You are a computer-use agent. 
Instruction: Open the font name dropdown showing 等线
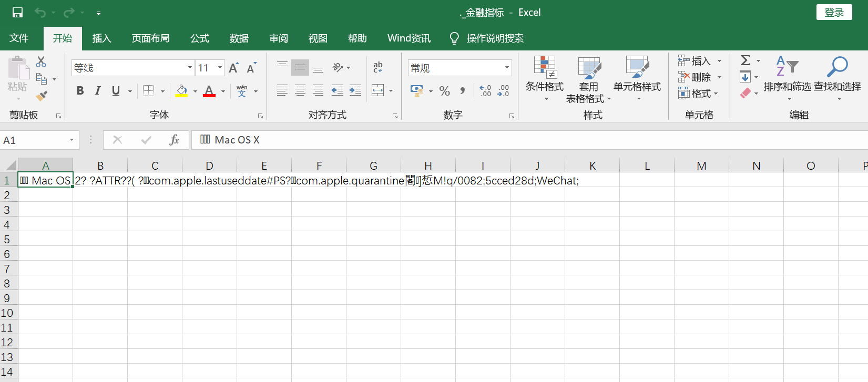pyautogui.click(x=190, y=68)
